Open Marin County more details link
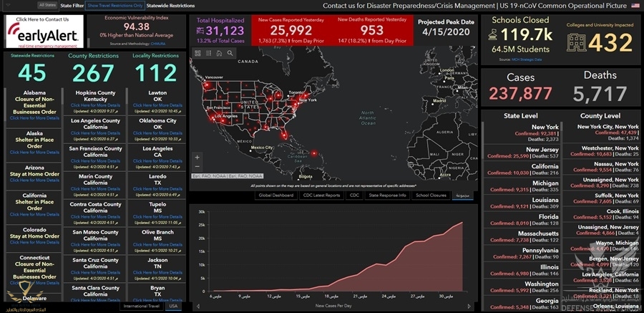Screen dimensions: 644x313 [95, 189]
